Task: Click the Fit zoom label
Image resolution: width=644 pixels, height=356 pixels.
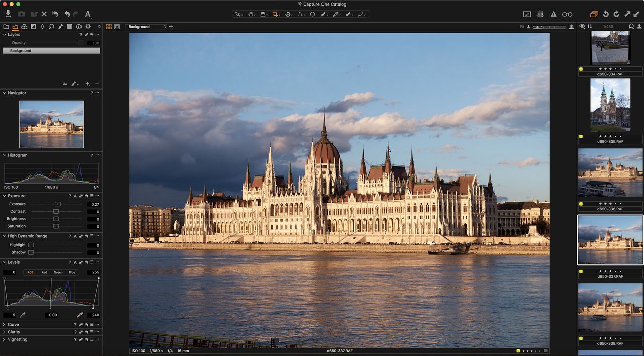Action: 522,26
